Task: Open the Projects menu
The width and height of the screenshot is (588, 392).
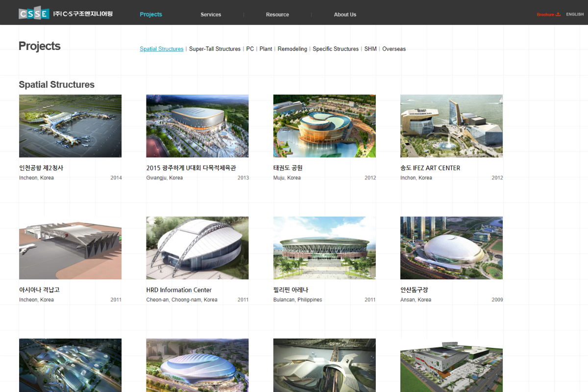Action: 151,14
